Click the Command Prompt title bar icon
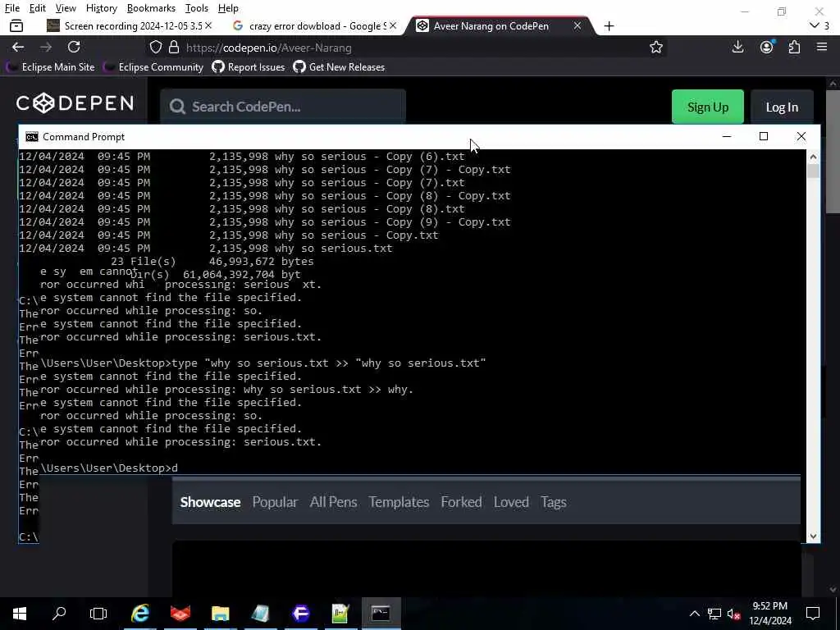Image resolution: width=840 pixels, height=630 pixels. [x=32, y=137]
